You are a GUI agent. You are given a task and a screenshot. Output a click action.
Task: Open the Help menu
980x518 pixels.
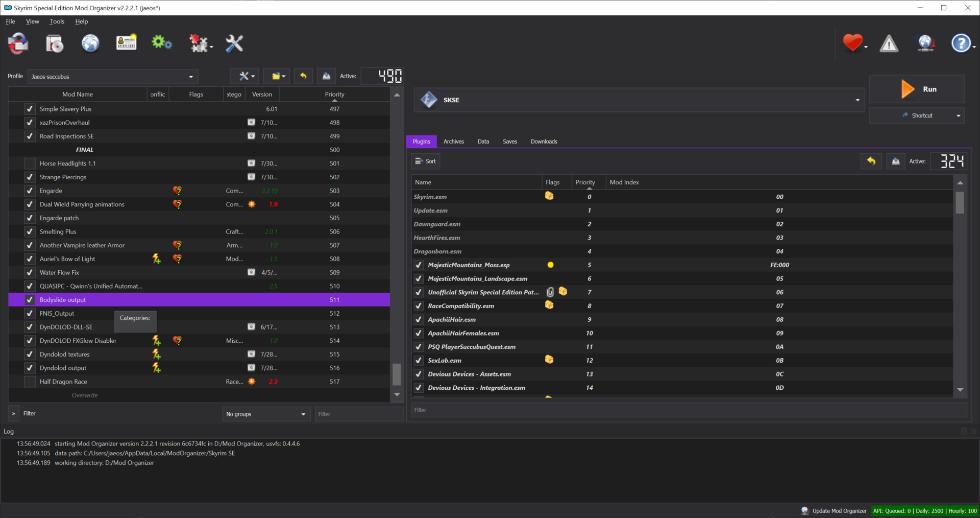[x=82, y=21]
